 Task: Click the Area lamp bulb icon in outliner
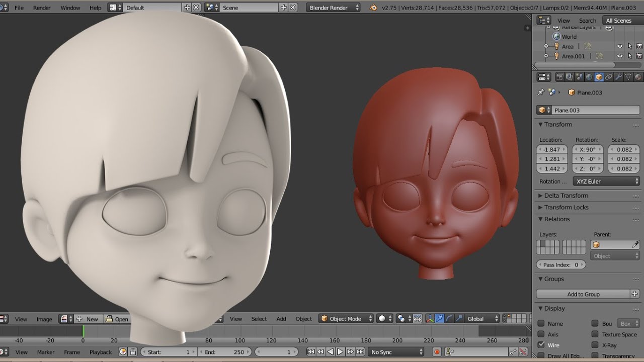(556, 46)
